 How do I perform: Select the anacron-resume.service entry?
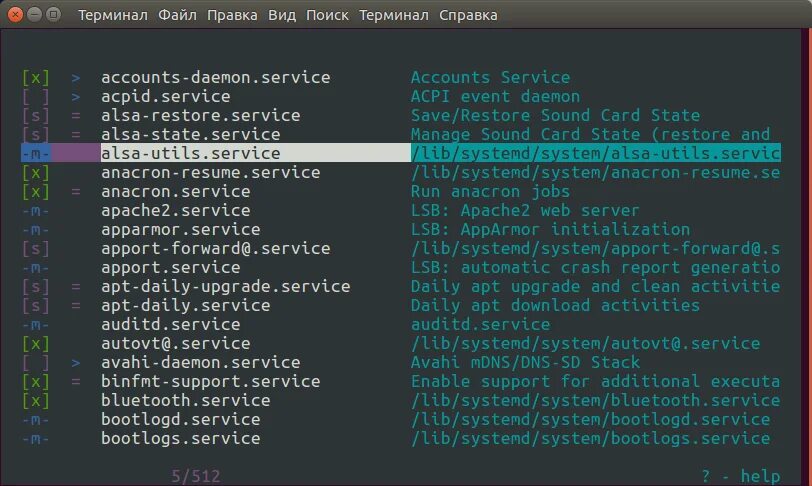tap(210, 173)
